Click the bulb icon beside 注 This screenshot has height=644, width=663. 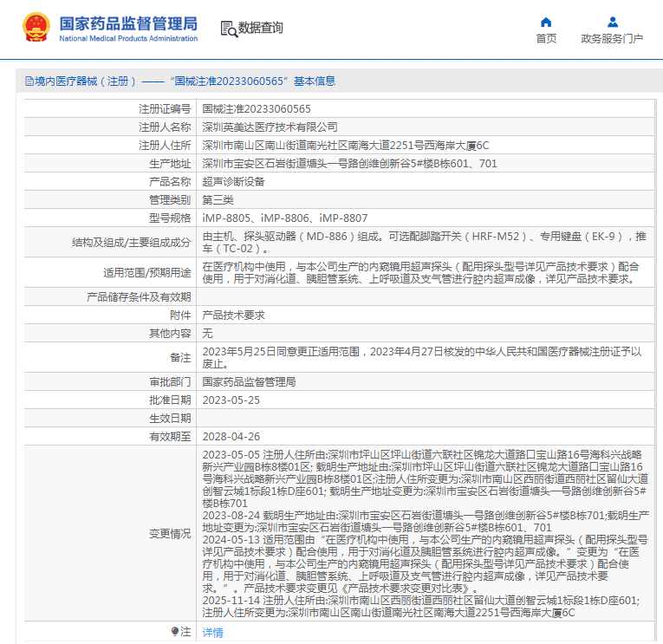pyautogui.click(x=175, y=632)
